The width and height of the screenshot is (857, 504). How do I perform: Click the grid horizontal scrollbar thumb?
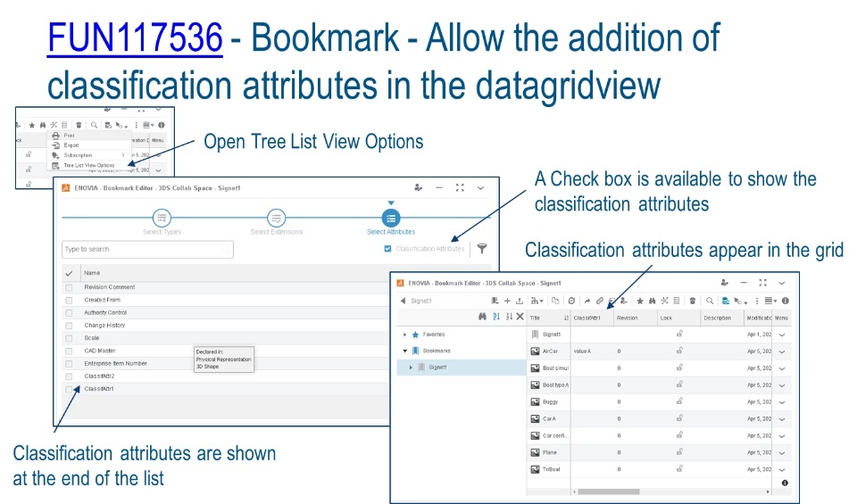[x=609, y=492]
